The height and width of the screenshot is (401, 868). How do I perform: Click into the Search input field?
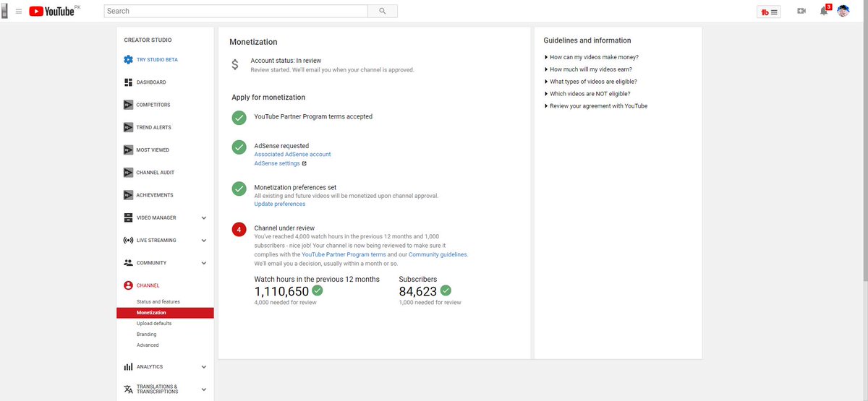tap(236, 12)
